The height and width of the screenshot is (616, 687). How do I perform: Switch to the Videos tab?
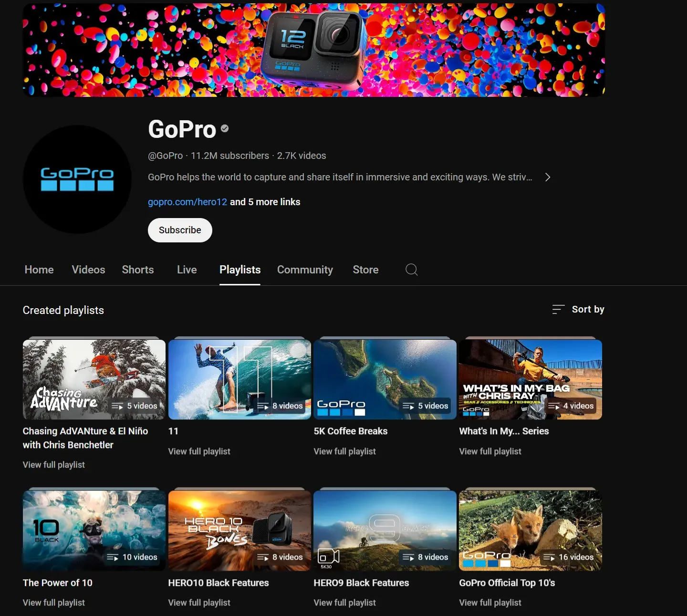coord(88,270)
